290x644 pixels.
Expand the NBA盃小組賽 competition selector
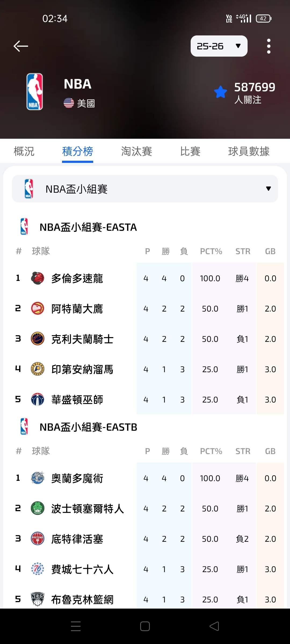[x=145, y=189]
